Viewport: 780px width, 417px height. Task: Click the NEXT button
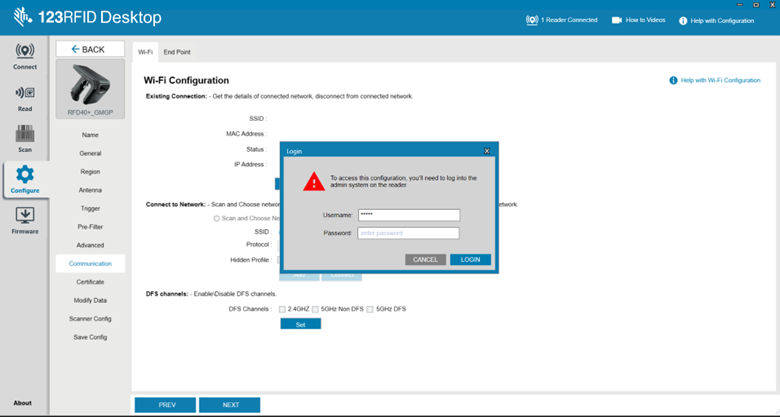pos(229,405)
